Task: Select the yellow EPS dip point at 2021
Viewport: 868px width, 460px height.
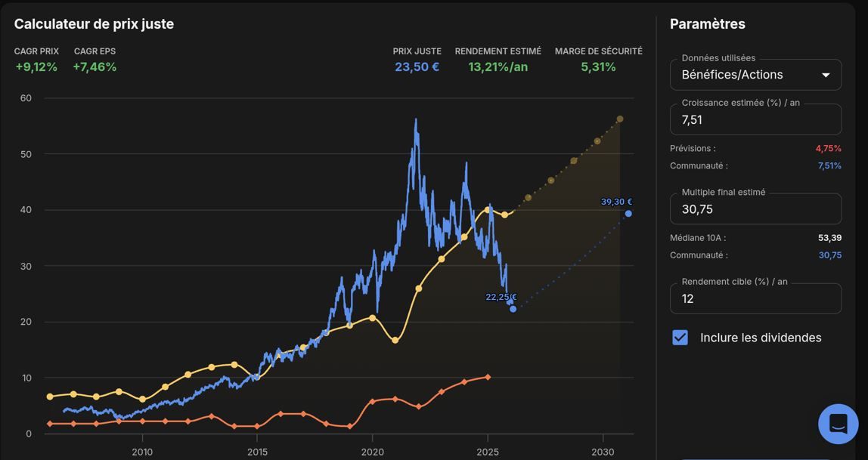Action: click(x=395, y=340)
